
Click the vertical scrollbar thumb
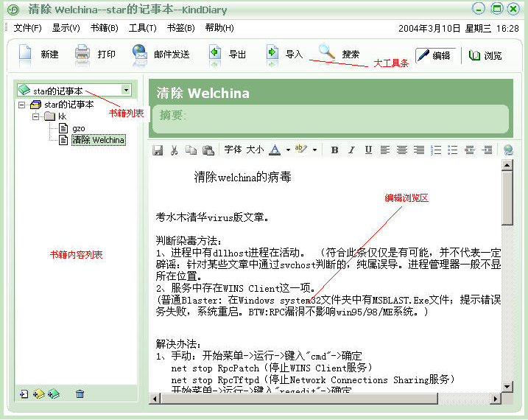point(507,197)
